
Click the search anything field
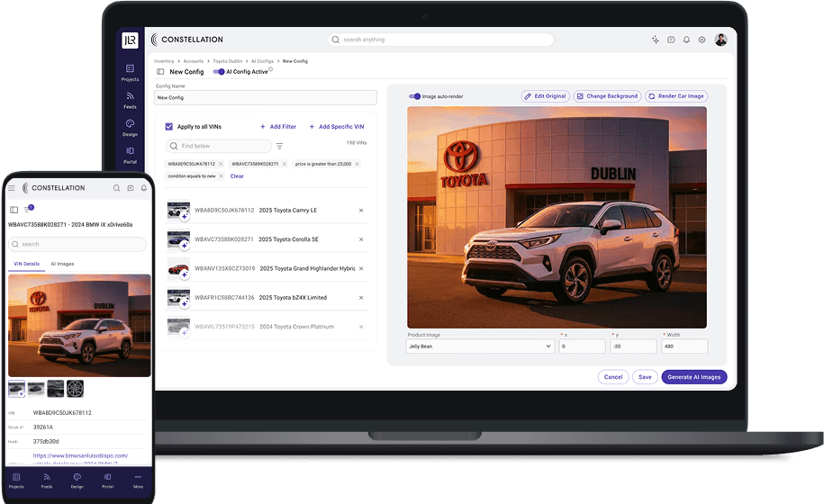pos(441,40)
